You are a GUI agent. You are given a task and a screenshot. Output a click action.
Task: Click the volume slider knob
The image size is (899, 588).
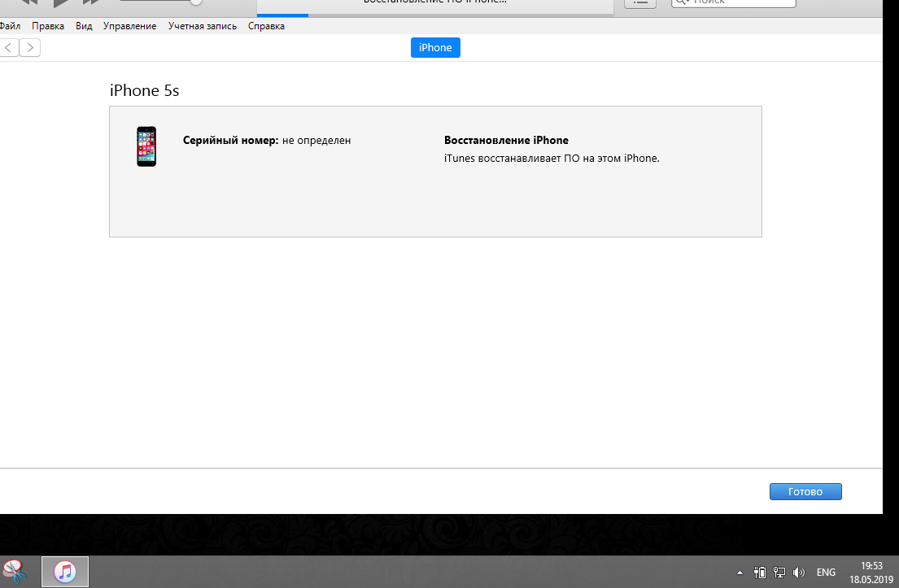[195, 2]
